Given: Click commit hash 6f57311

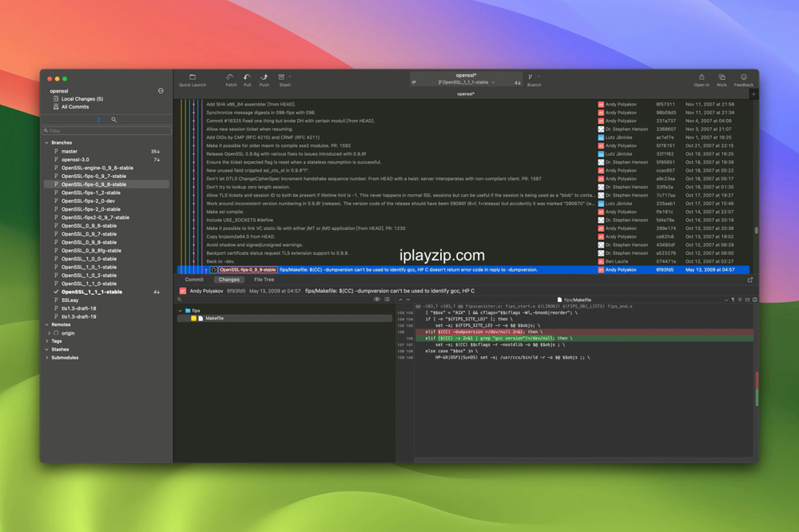Looking at the screenshot, I should 666,105.
